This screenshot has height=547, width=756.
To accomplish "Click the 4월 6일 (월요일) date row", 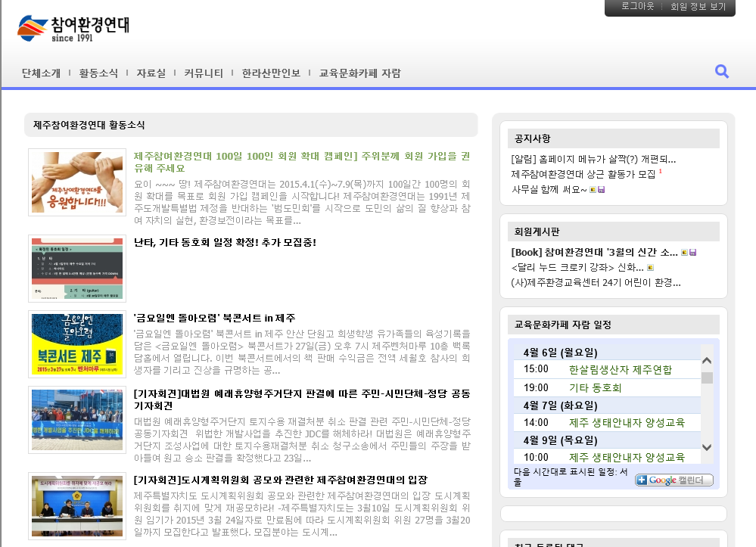I will (x=605, y=353).
